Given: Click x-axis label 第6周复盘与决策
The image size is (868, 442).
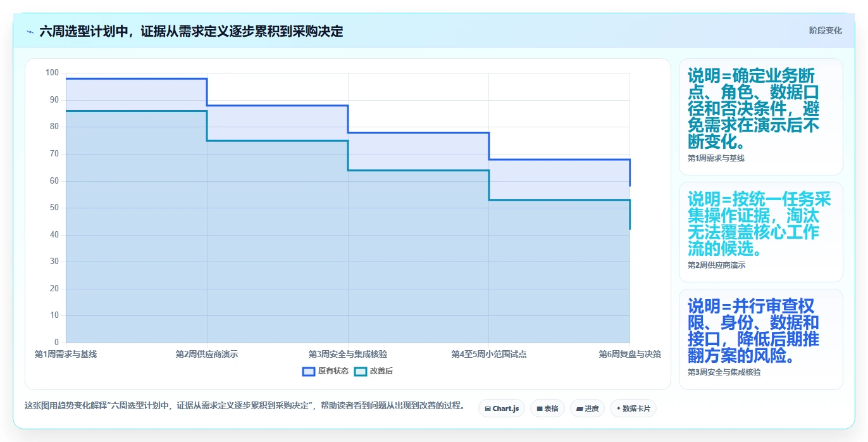Looking at the screenshot, I should [x=630, y=354].
